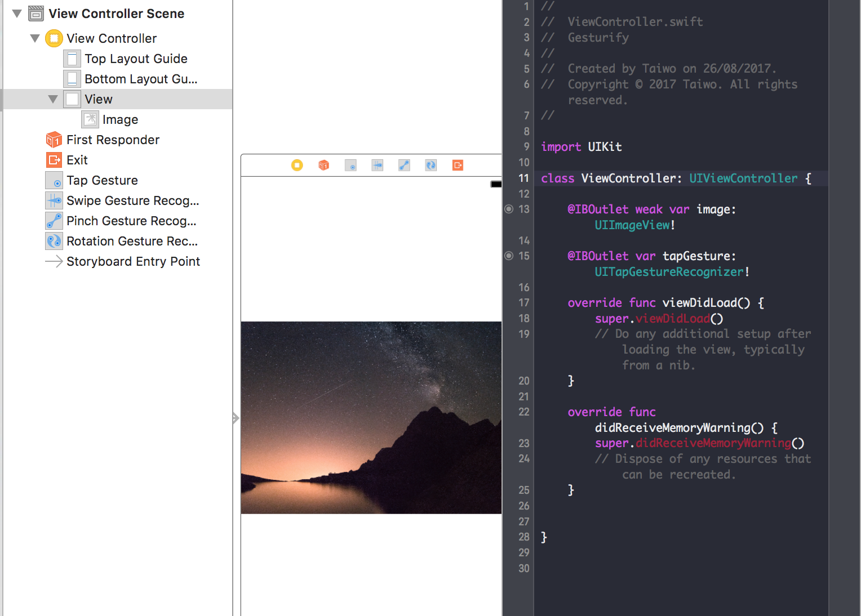Select the View Controller icon in the scene dock
Screen dimensions: 861x616
tap(297, 165)
